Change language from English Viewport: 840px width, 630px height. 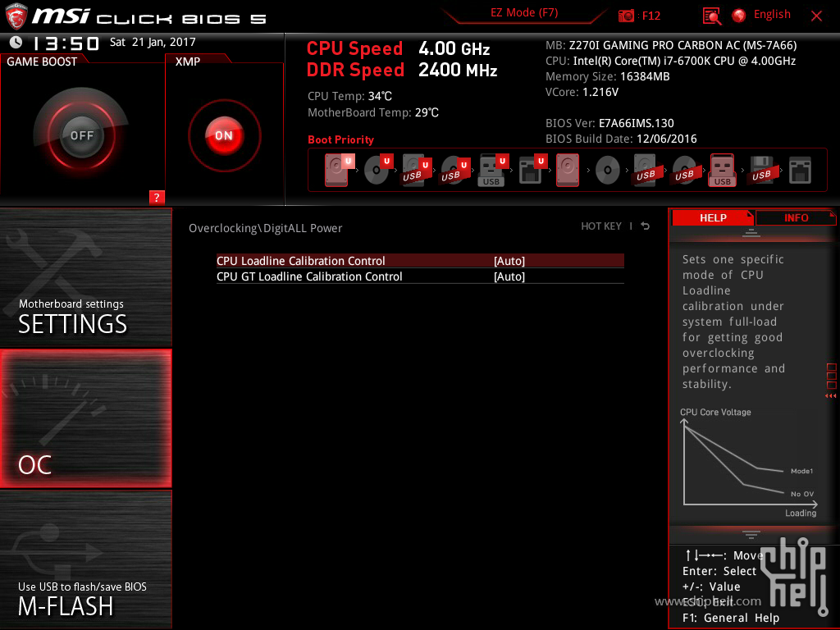[772, 15]
